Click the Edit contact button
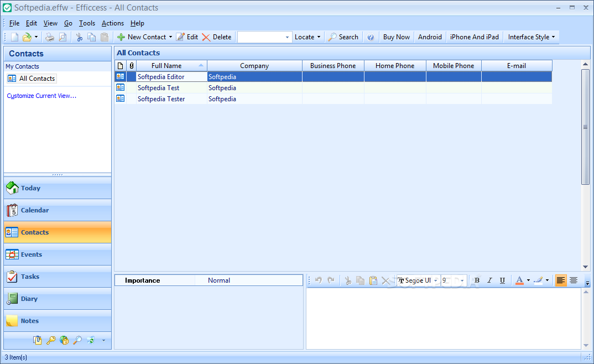594x364 pixels. [187, 37]
